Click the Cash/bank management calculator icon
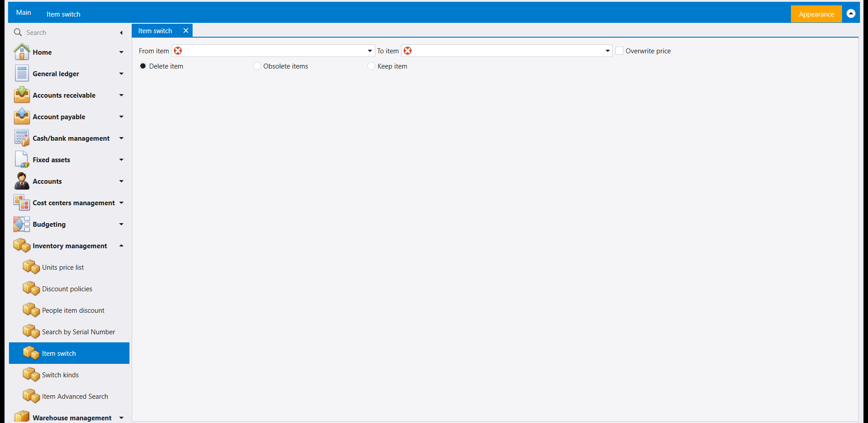This screenshot has height=423, width=868. (21, 138)
